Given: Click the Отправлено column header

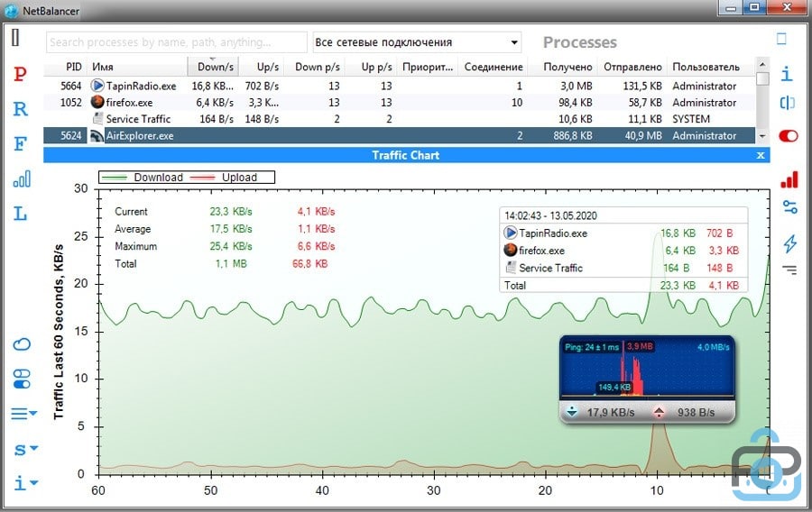Looking at the screenshot, I should point(632,67).
